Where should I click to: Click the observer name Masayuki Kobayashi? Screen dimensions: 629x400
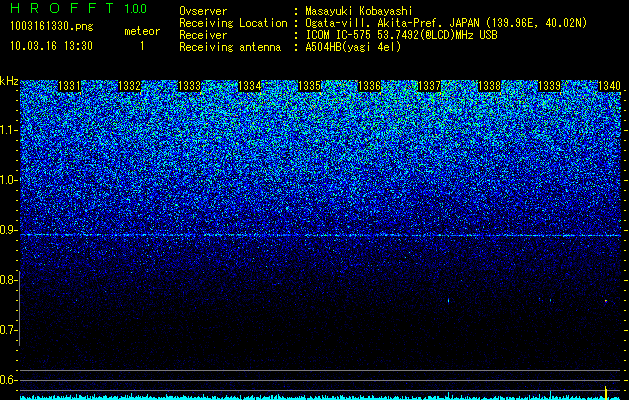point(359,11)
